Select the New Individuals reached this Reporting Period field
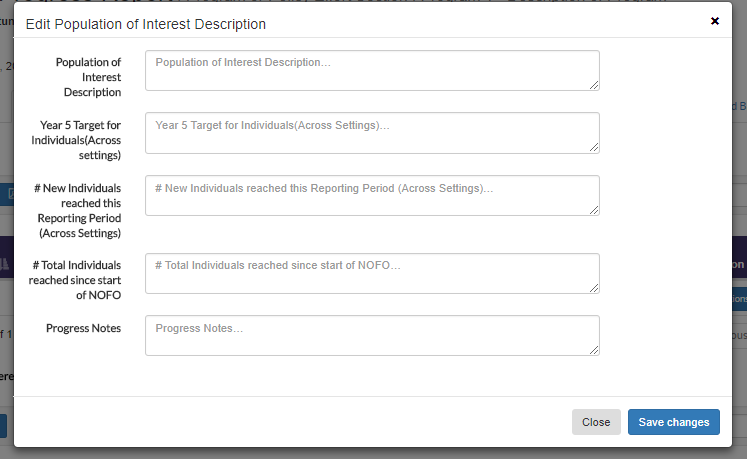The height and width of the screenshot is (459, 747). [372, 195]
